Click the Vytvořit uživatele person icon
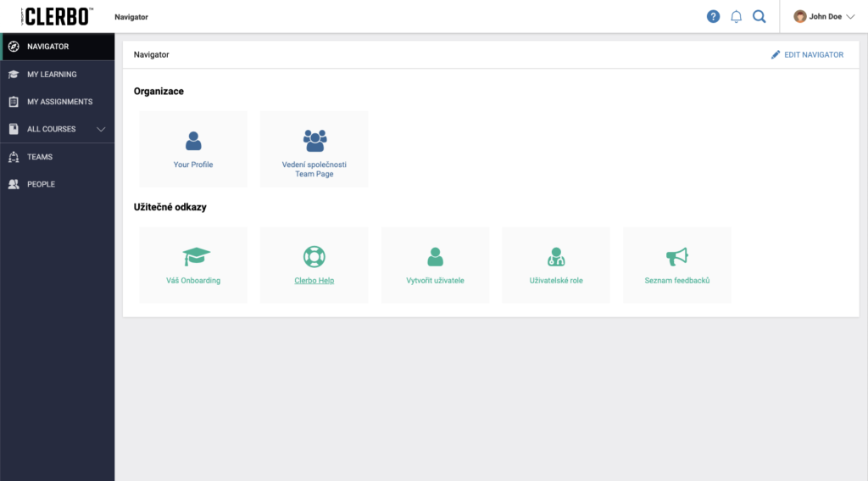Screen dimensions: 868x481 (x=435, y=256)
